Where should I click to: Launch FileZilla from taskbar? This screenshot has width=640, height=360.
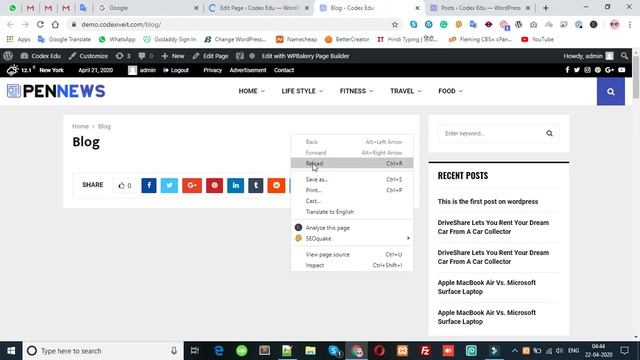425,351
